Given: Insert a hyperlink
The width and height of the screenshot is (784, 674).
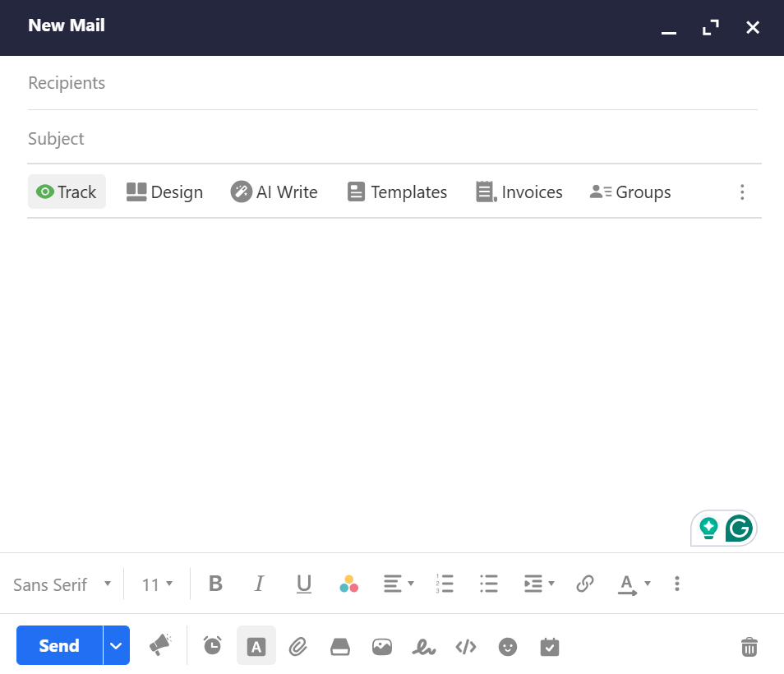Looking at the screenshot, I should click(584, 584).
